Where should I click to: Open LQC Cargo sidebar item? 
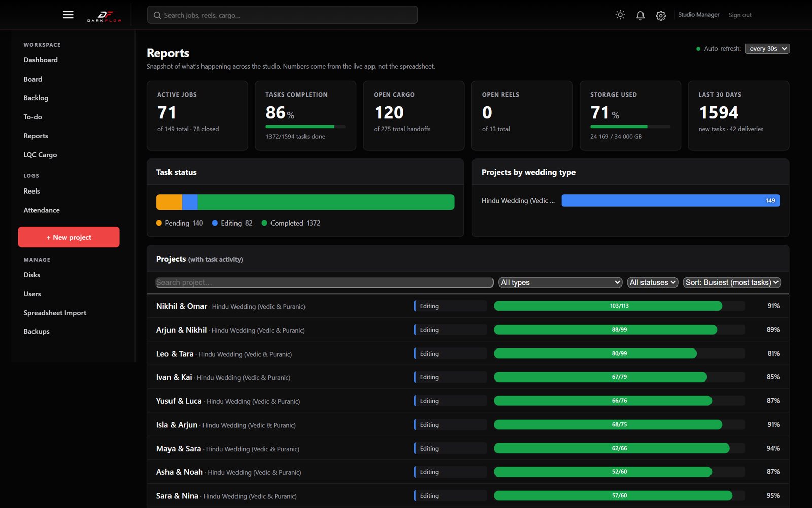click(x=40, y=155)
